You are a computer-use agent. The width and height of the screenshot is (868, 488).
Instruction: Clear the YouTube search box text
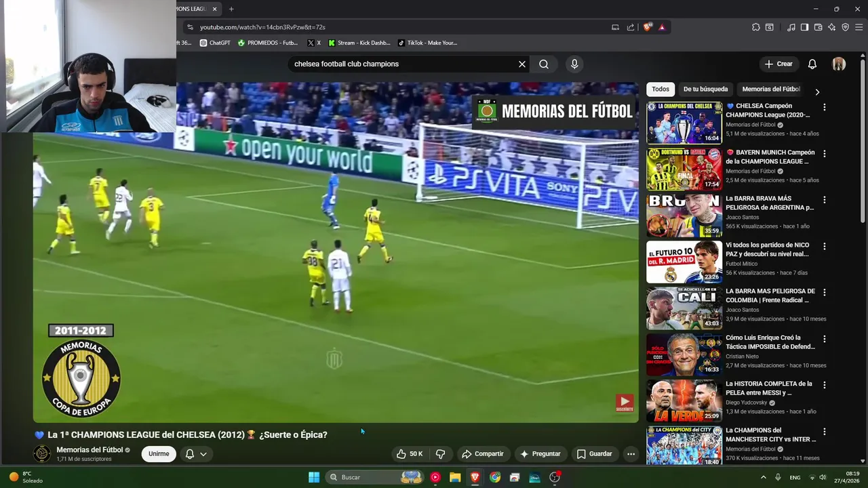(x=522, y=64)
